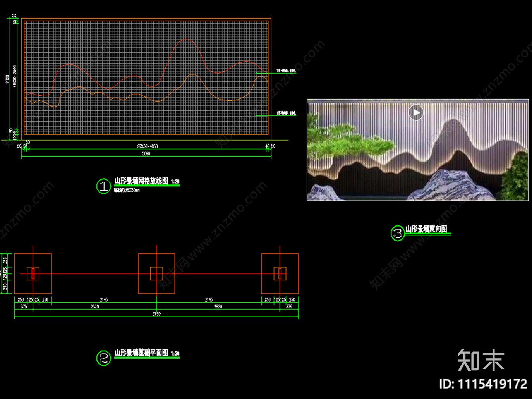Select the circled number 2 drawing marker

tap(103, 358)
